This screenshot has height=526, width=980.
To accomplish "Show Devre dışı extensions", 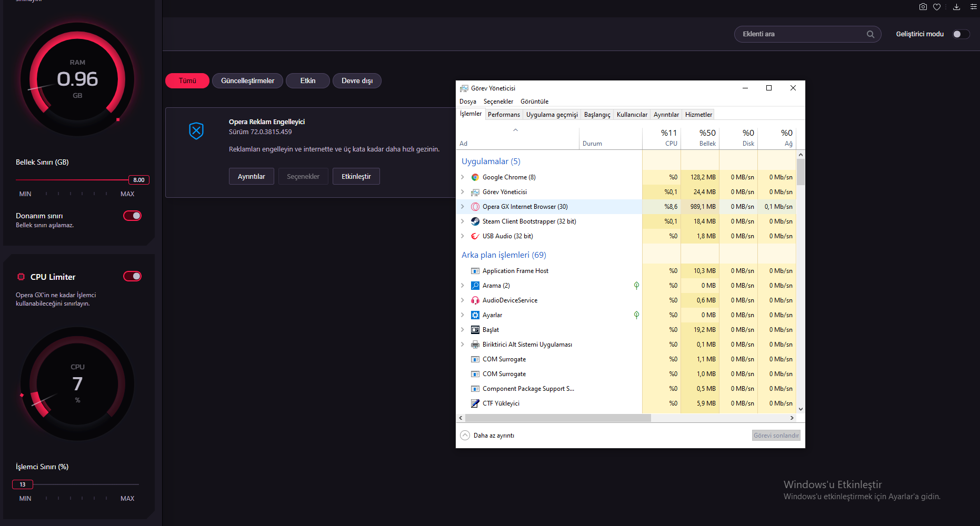I will pos(357,80).
